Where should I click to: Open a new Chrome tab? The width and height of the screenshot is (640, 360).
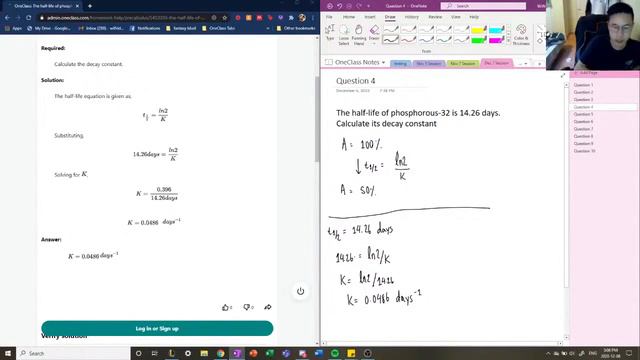(90, 6)
